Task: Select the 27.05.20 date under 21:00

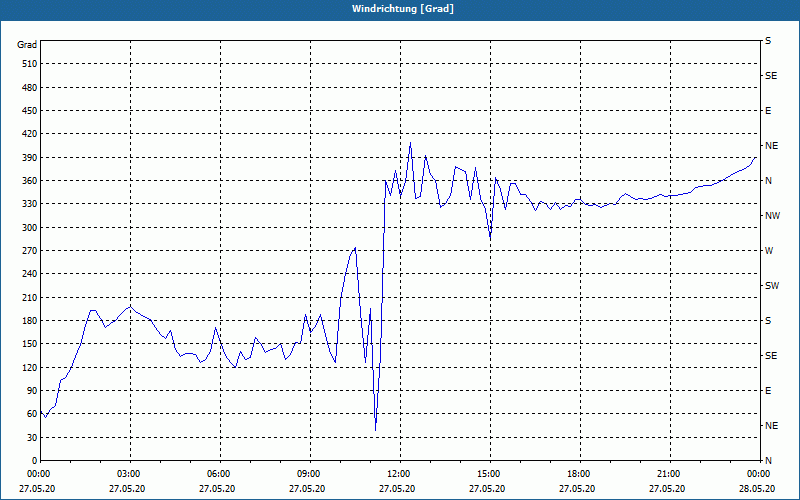Action: pyautogui.click(x=667, y=489)
